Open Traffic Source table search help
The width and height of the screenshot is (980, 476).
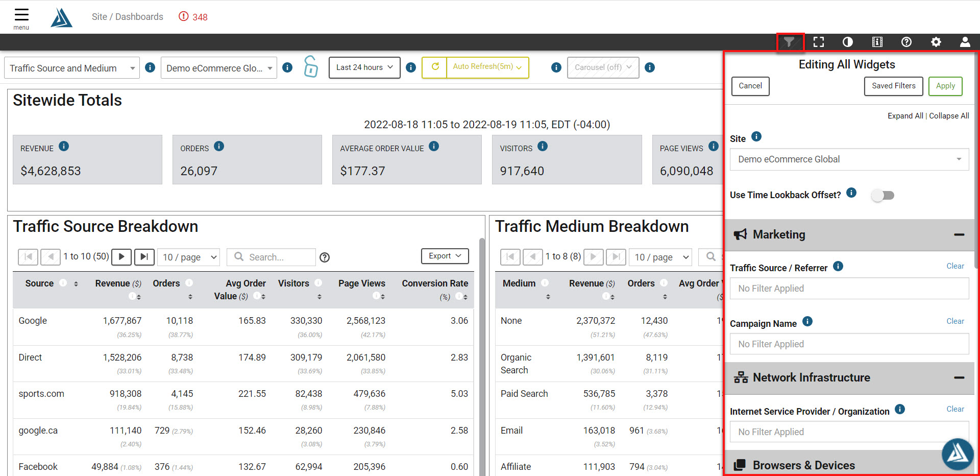click(x=325, y=257)
